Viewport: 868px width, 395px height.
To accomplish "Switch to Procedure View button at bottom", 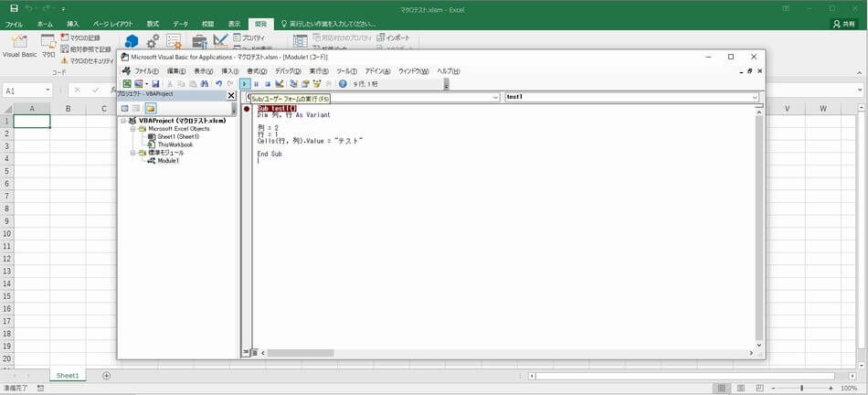I will [x=245, y=352].
